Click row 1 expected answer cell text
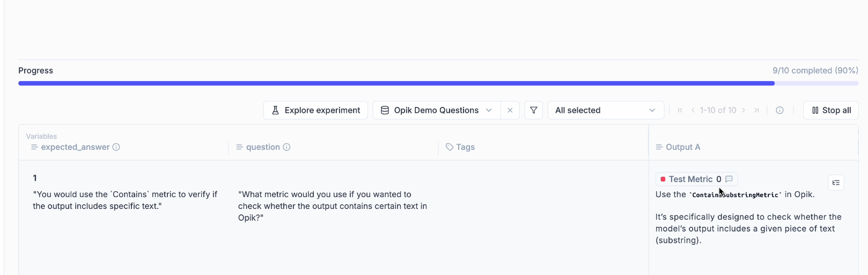This screenshot has width=868, height=275. [x=125, y=200]
